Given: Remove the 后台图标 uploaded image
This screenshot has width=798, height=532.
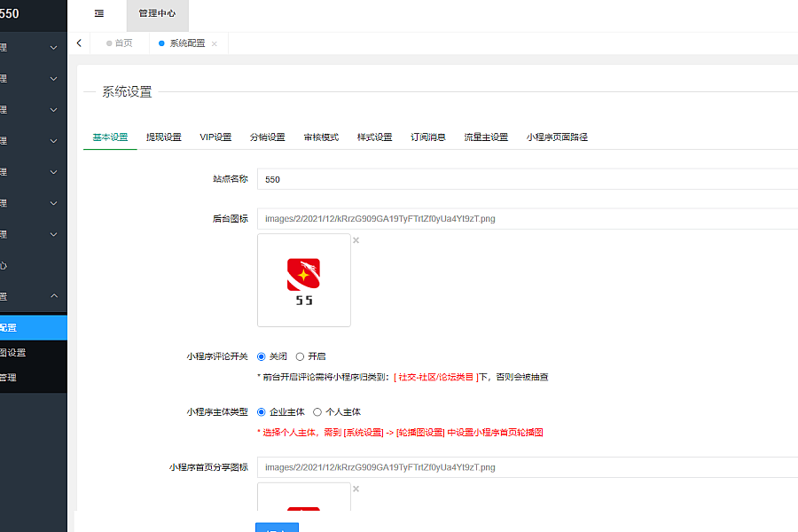Looking at the screenshot, I should coord(356,240).
